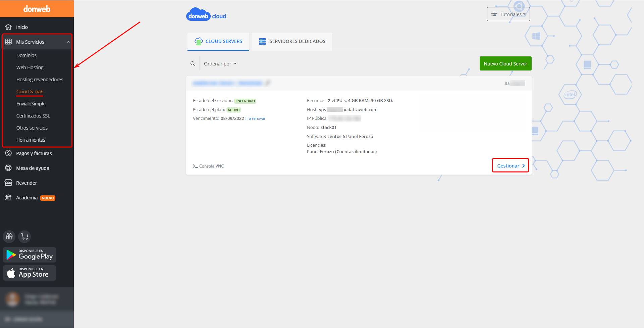Viewport: 644px width, 328px height.
Task: Click the Cloud Servers tab icon
Action: 199,41
